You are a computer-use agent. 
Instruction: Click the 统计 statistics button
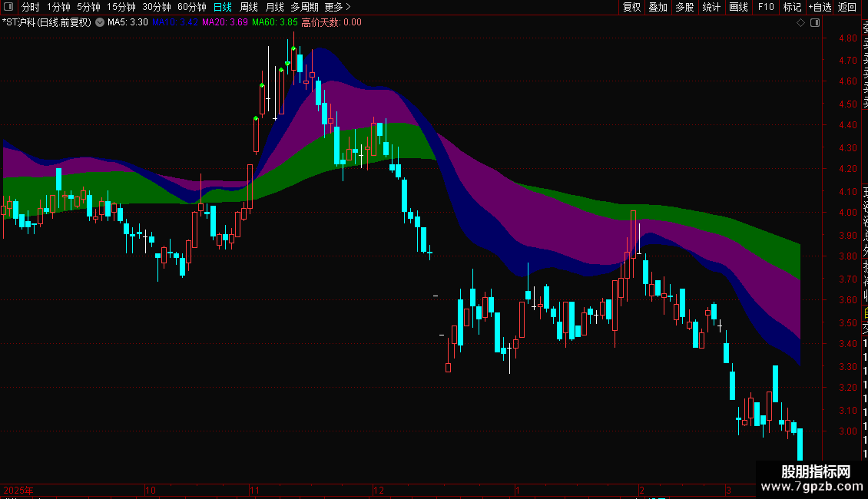[711, 7]
